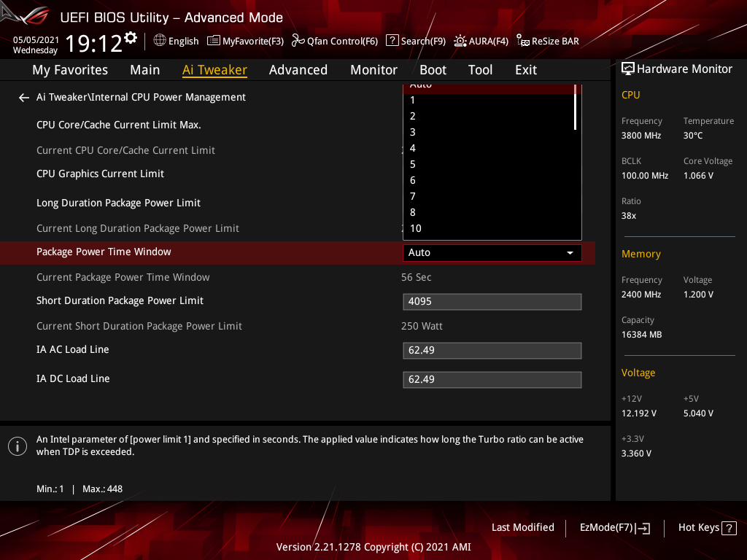Click the ReSize BAR icon
The image size is (747, 560).
[x=522, y=41]
